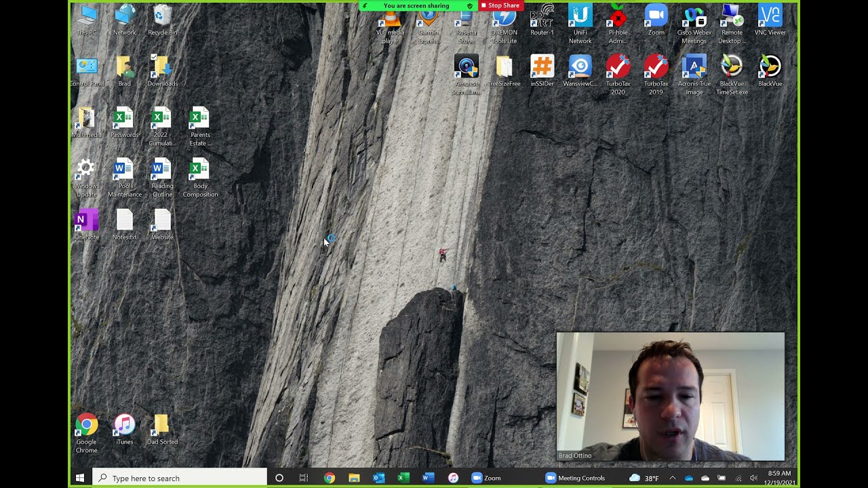Screen dimensions: 868x488
Task: Select the Passwords Excel file
Action: [124, 122]
